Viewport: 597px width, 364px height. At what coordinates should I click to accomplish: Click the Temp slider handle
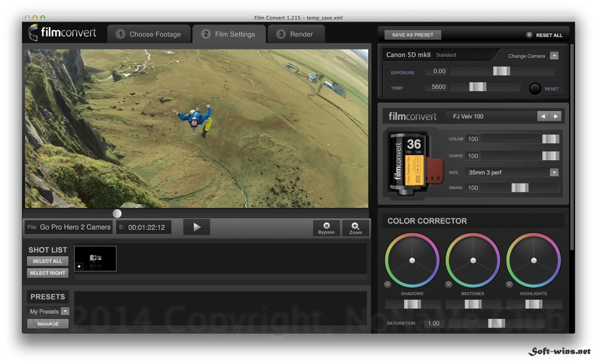[x=478, y=87]
